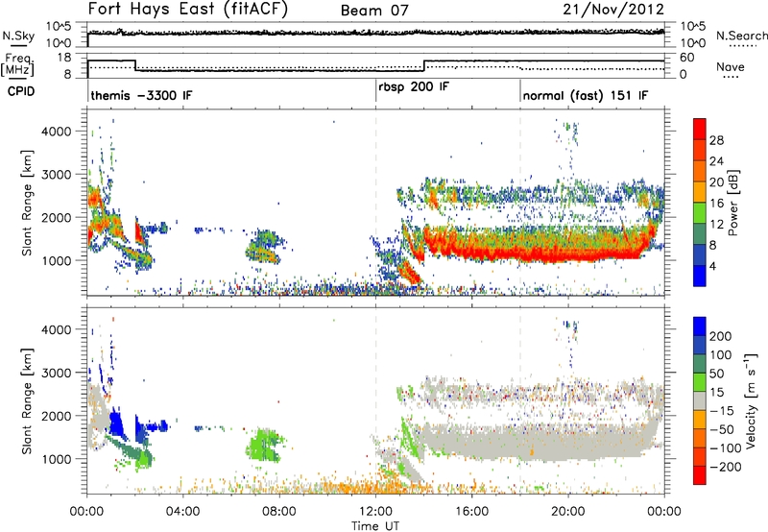Click the power panel 'Slant Range [km]' label

tap(27, 203)
